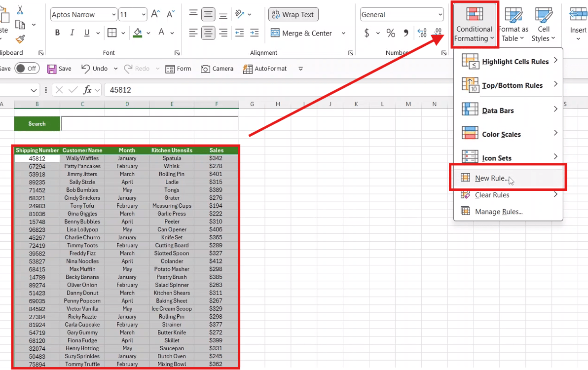Click the Undo button
Image resolution: width=588 pixels, height=370 pixels.
[95, 69]
